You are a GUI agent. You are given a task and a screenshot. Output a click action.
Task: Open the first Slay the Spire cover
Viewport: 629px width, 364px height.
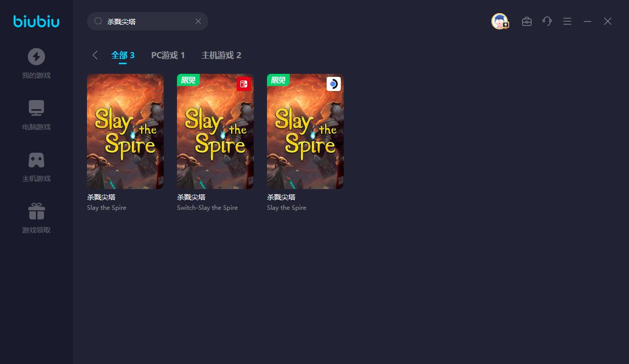point(125,131)
